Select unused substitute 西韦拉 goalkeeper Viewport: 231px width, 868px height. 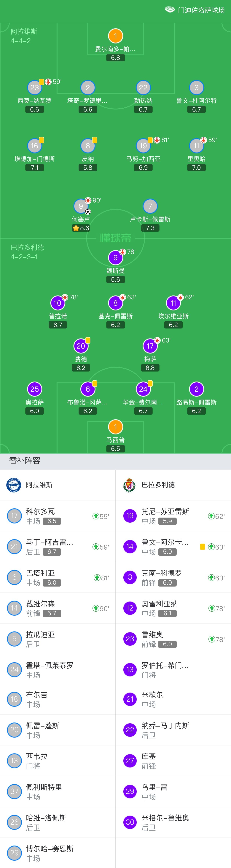pos(58,761)
